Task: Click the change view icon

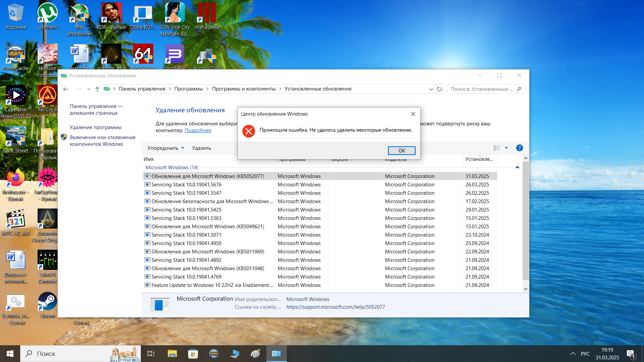Action: click(497, 148)
